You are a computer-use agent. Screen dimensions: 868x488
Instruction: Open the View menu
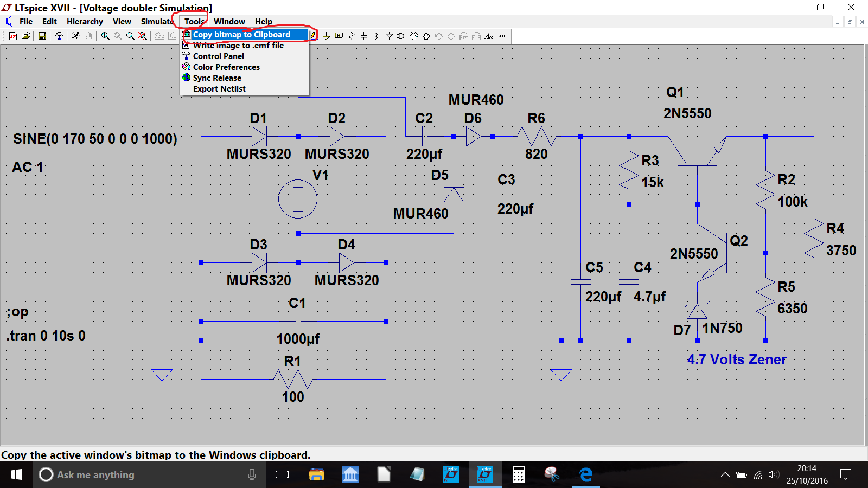[122, 22]
